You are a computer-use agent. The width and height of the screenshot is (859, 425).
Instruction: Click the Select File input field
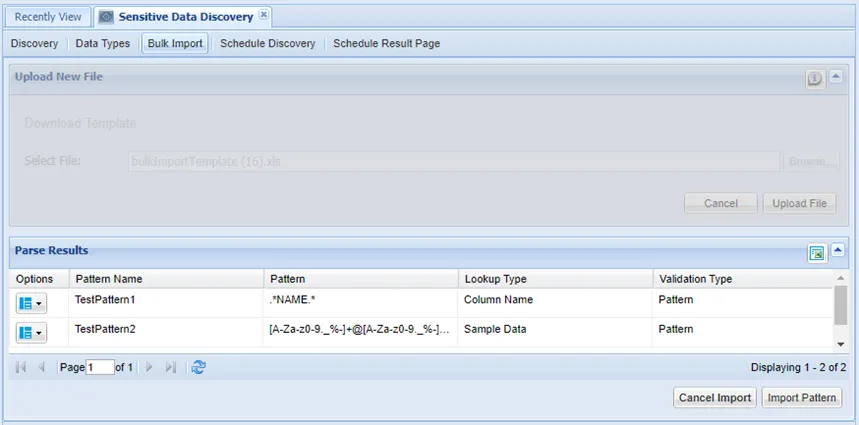(x=454, y=162)
